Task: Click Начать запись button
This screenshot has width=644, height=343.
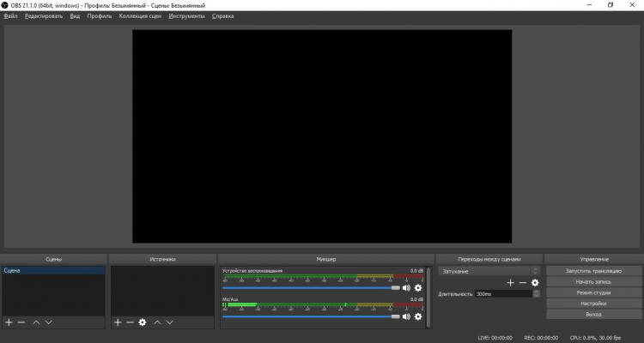Action: (x=593, y=282)
